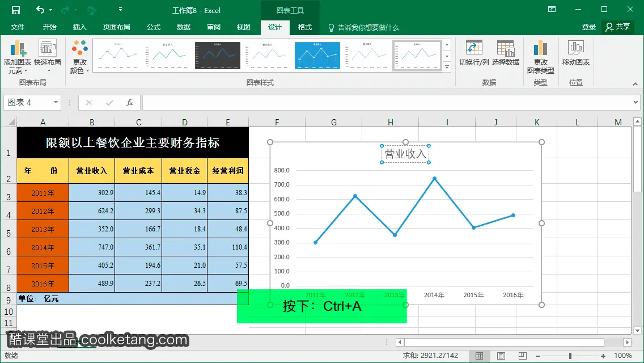Expand the formula bar chevron

(x=635, y=102)
